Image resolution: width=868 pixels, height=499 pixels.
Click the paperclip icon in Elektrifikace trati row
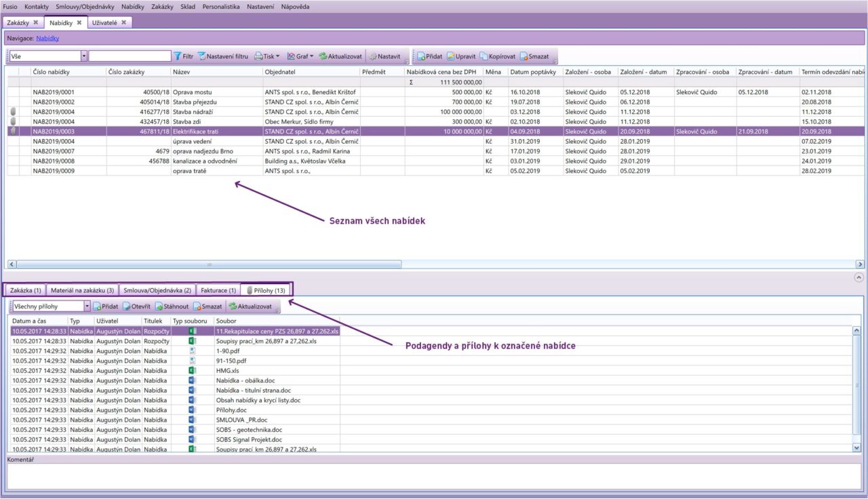click(12, 132)
